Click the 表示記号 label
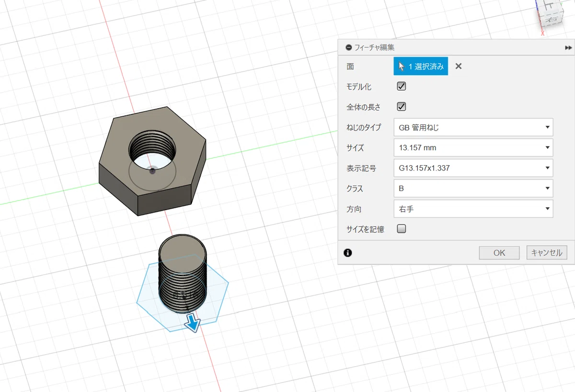Image resolution: width=575 pixels, height=392 pixels. 361,168
